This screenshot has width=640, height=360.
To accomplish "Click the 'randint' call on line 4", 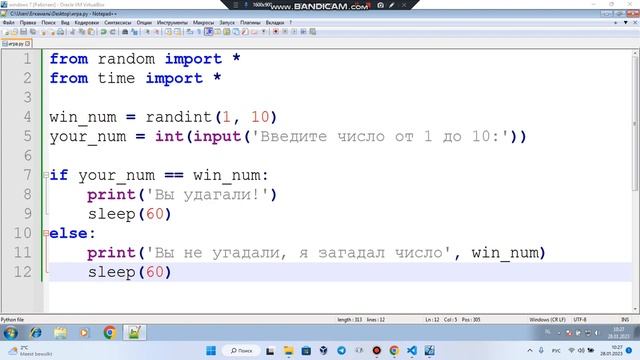I will 179,117.
